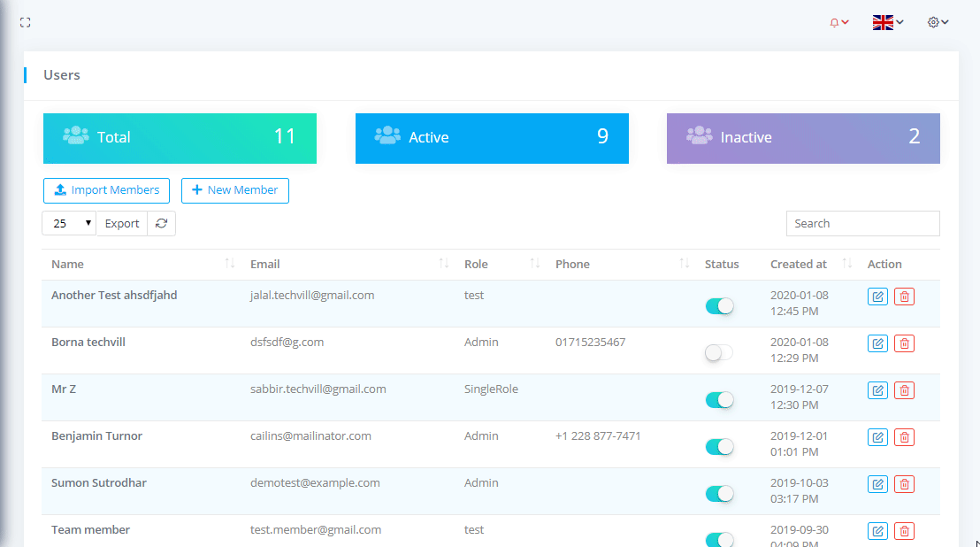Edit user Sumon Sutrodhar
Viewport: 980px width, 547px height.
[877, 484]
